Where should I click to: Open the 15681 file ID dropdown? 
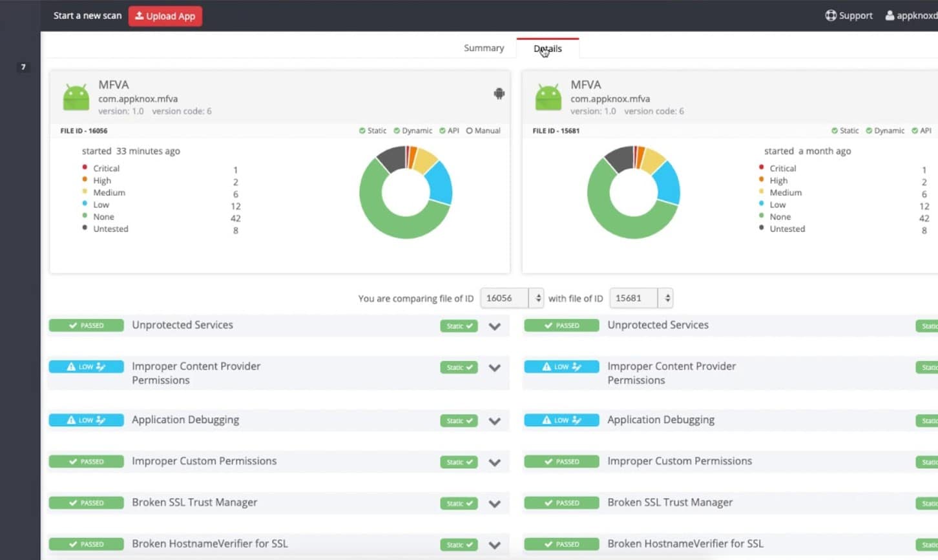(x=641, y=298)
